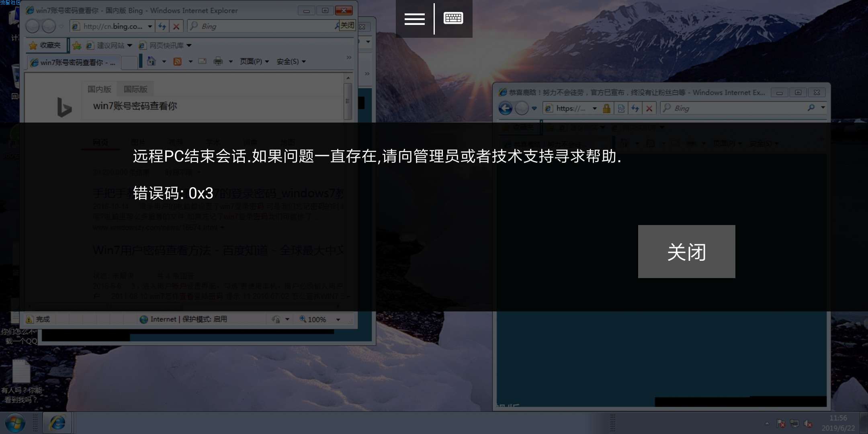Click the refresh icon in the right IE window
Image resolution: width=868 pixels, height=434 pixels.
pyautogui.click(x=635, y=108)
